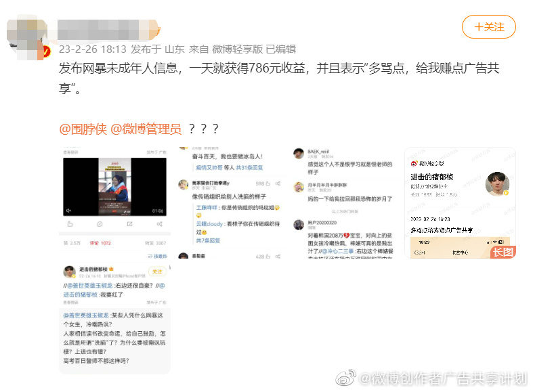Screen dimensions: 533x392
Task: Click the 关注 button inside bottom screenshot
Action: pos(157,271)
